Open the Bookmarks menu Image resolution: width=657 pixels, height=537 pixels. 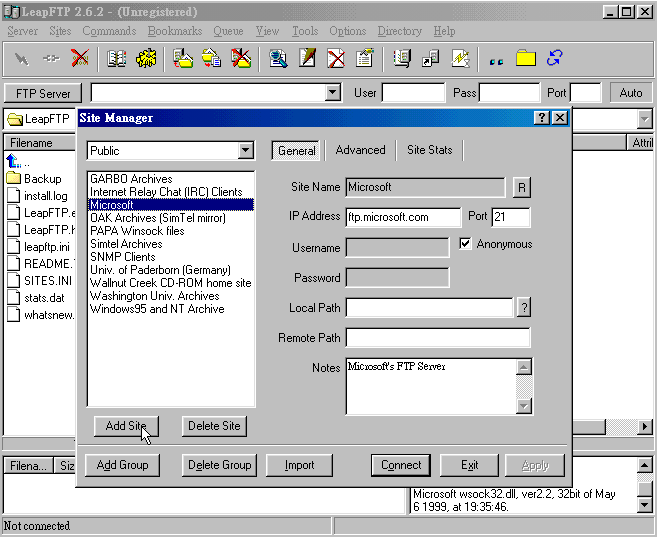[x=175, y=31]
